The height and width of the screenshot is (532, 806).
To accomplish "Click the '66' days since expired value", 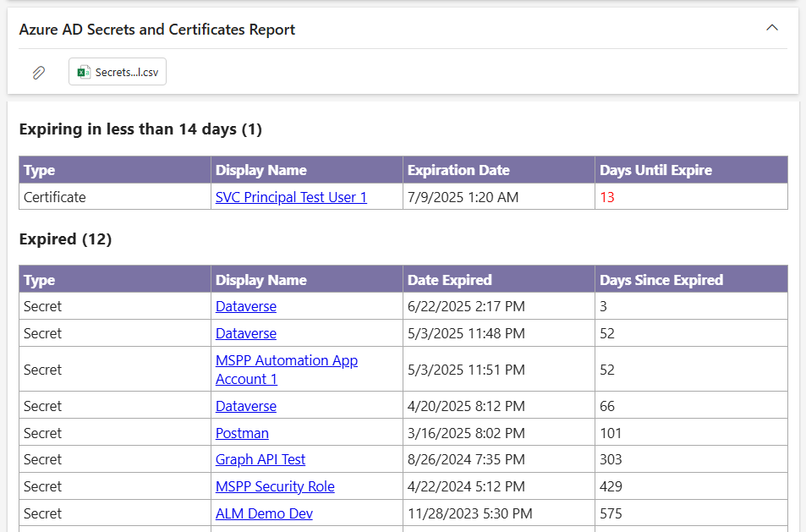I will 607,406.
